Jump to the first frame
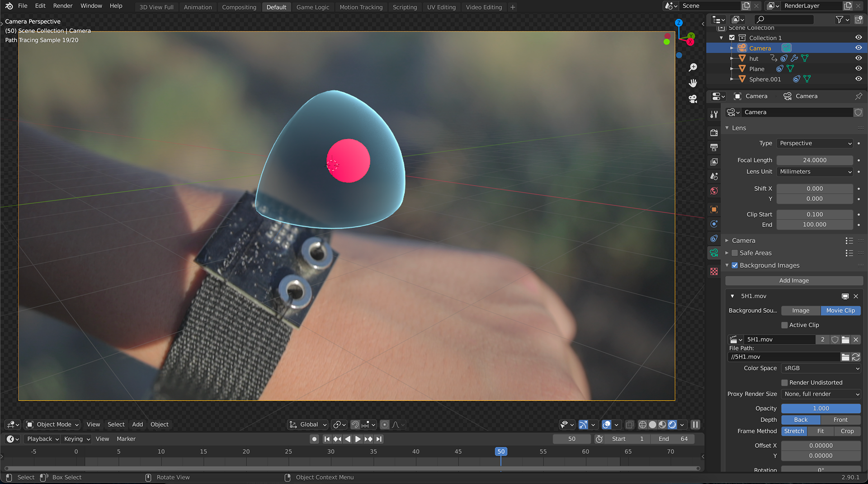 pos(327,439)
